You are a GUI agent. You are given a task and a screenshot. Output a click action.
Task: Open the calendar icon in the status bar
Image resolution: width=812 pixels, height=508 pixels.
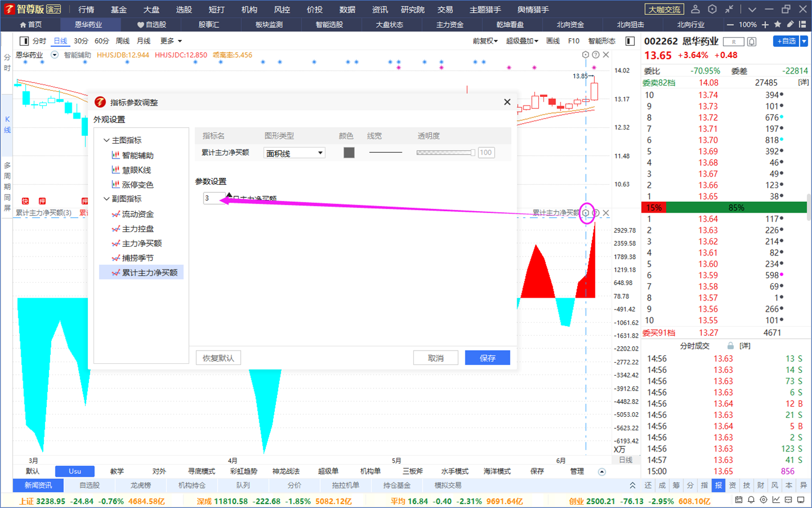[738, 500]
